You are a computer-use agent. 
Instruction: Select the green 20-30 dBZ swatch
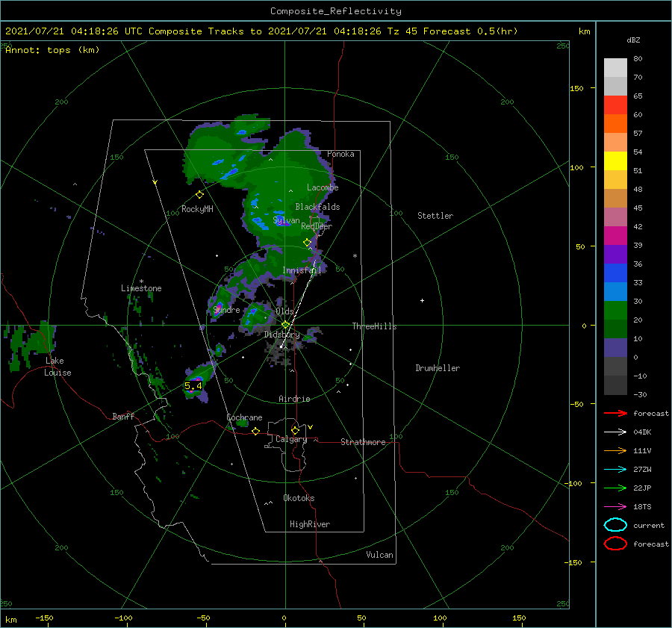tap(615, 311)
